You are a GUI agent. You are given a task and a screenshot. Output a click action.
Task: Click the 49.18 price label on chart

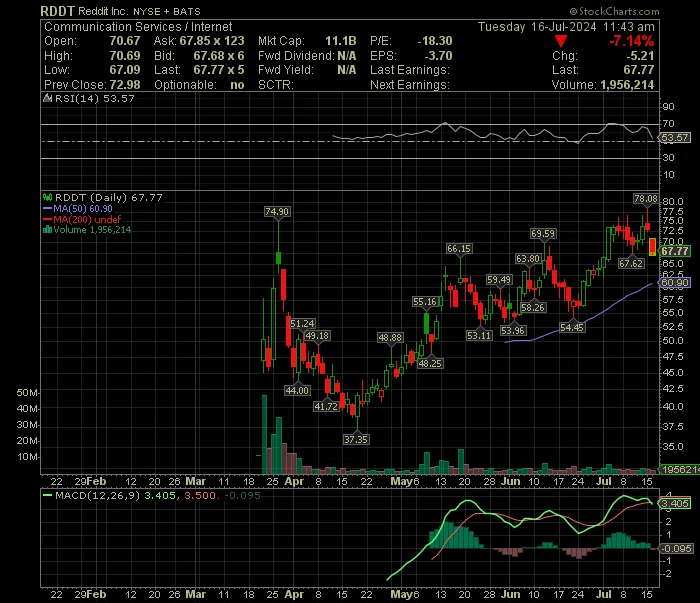click(317, 335)
